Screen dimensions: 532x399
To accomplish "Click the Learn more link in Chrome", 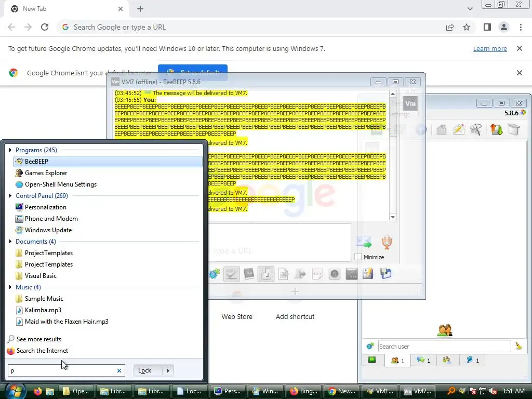I will point(490,48).
